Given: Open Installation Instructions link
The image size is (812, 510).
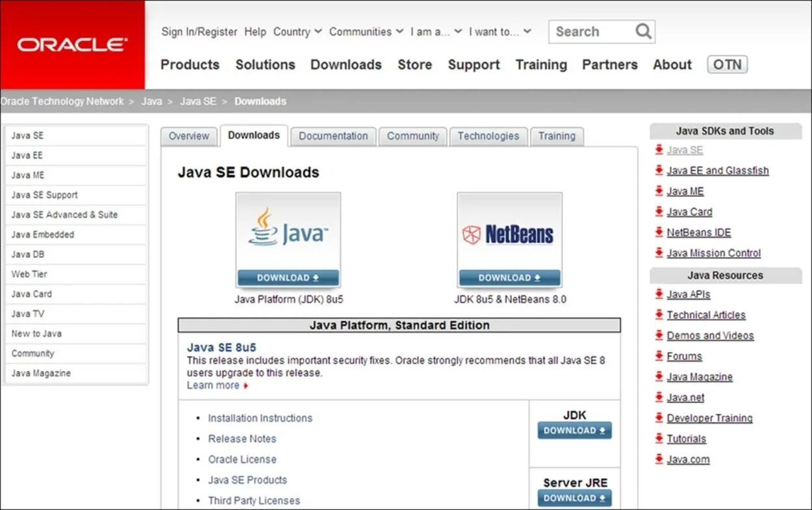Looking at the screenshot, I should 260,418.
